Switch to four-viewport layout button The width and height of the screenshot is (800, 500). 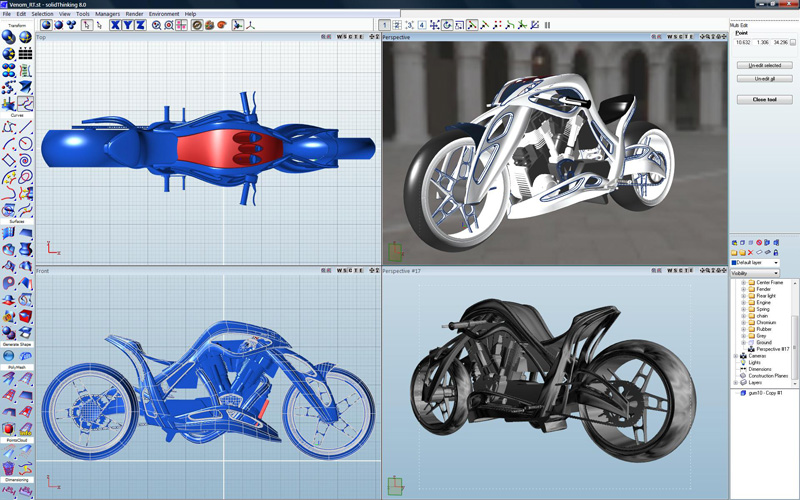(x=421, y=25)
